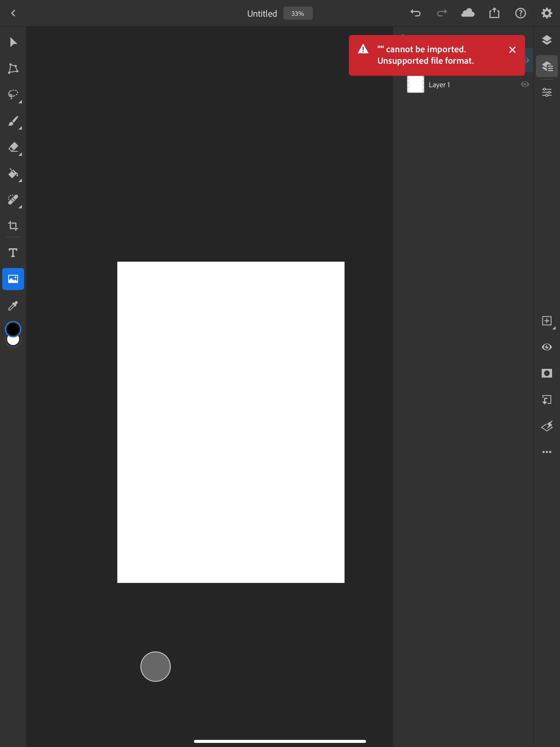This screenshot has width=560, height=747.
Task: Click the 33% zoom level button
Action: (x=297, y=13)
